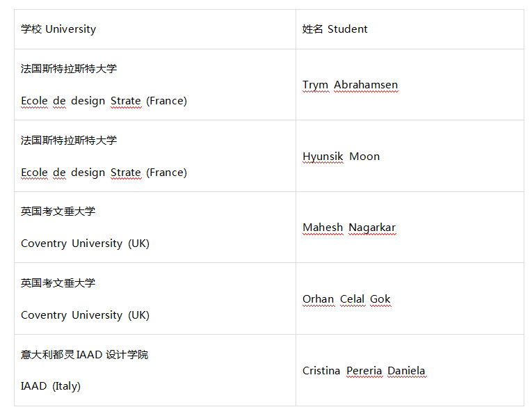Click the word "Moon" in the table
This screenshot has height=414, width=532.
coord(364,157)
